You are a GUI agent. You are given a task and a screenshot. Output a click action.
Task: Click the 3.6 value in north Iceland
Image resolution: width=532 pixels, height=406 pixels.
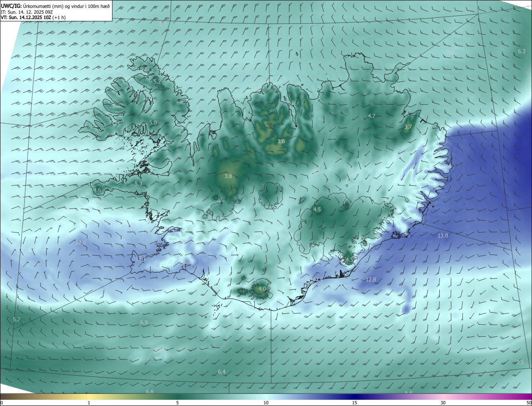(x=281, y=142)
